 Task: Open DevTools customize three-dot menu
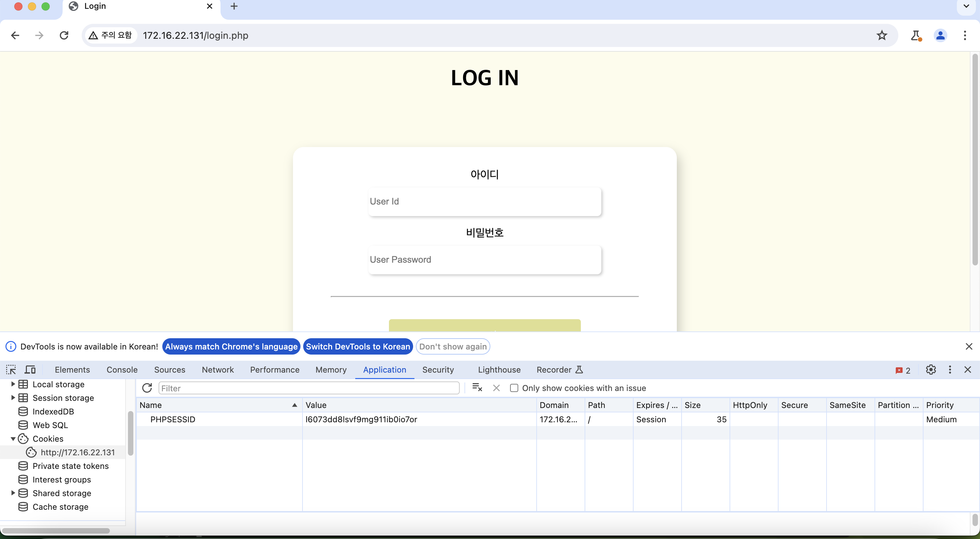click(950, 370)
